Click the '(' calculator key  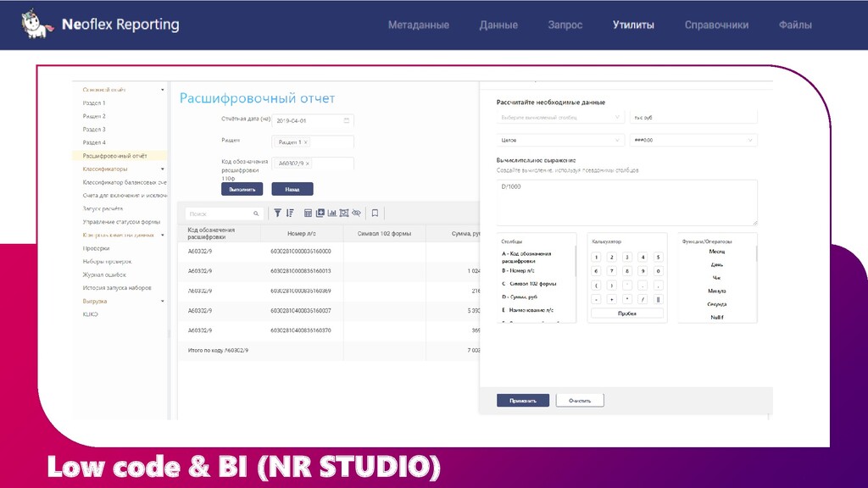click(596, 286)
